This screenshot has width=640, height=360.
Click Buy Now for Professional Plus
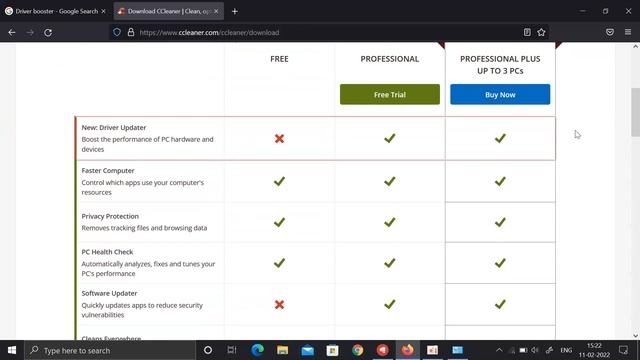pos(500,94)
